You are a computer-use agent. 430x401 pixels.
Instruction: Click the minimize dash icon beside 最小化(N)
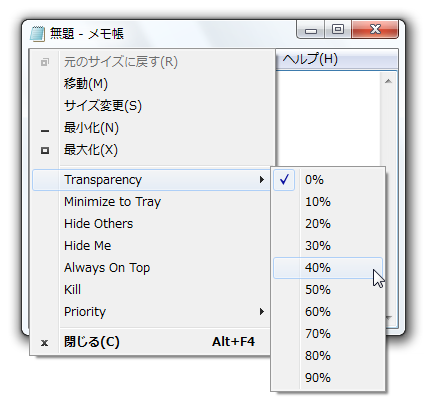click(x=45, y=131)
